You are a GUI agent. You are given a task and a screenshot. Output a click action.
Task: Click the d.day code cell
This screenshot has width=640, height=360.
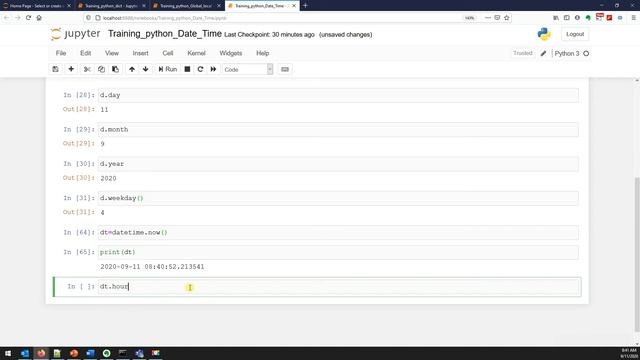[x=338, y=95]
